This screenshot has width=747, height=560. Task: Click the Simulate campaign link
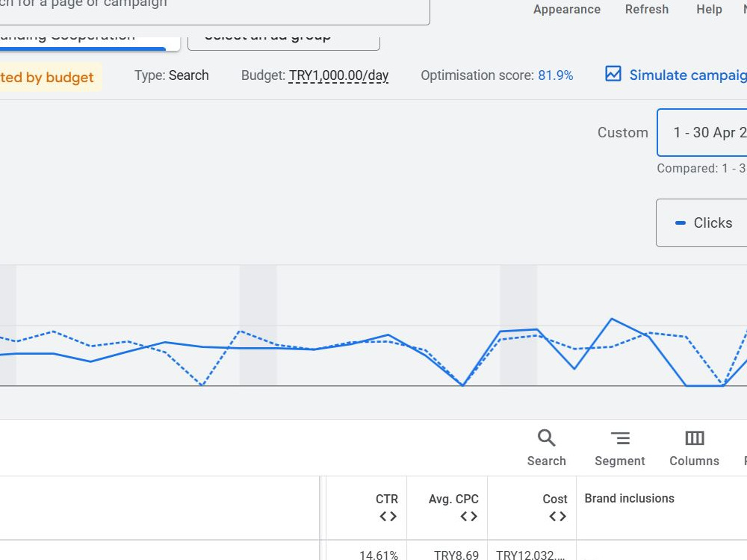click(x=688, y=75)
